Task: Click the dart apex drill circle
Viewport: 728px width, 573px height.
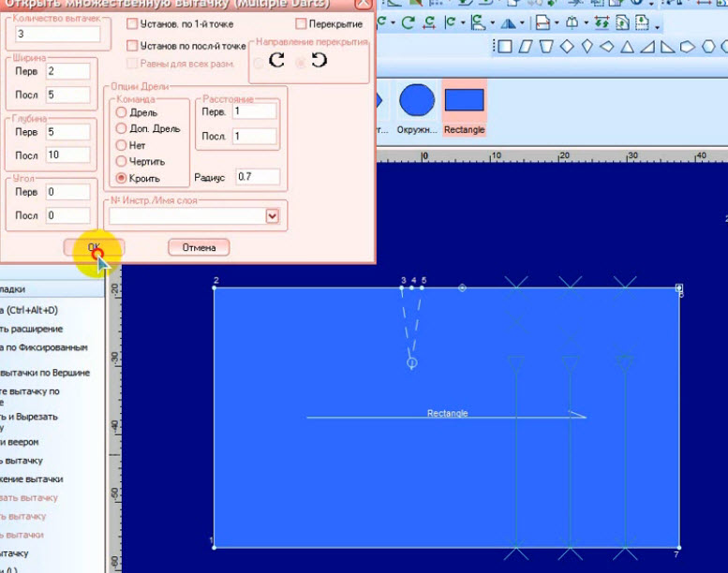Action: click(412, 363)
